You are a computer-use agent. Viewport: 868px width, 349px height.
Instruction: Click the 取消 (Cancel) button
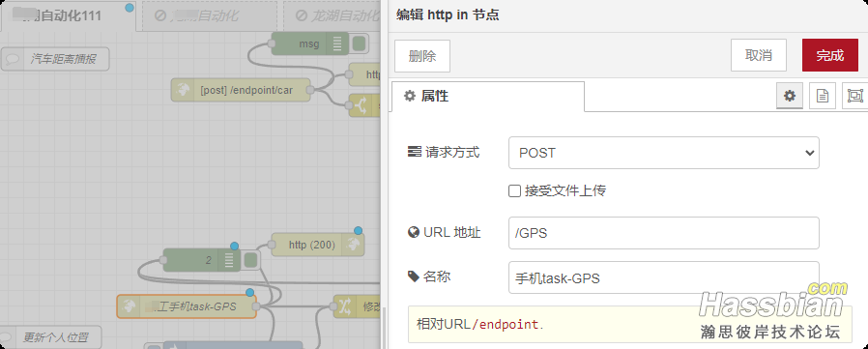(759, 55)
